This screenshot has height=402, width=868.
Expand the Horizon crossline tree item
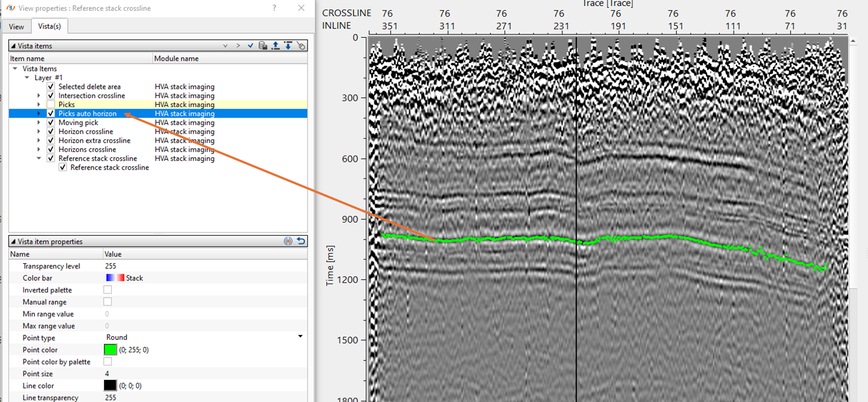pos(39,131)
